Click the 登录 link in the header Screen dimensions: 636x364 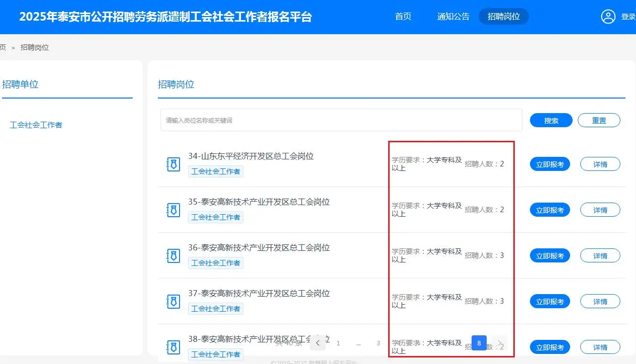(628, 16)
